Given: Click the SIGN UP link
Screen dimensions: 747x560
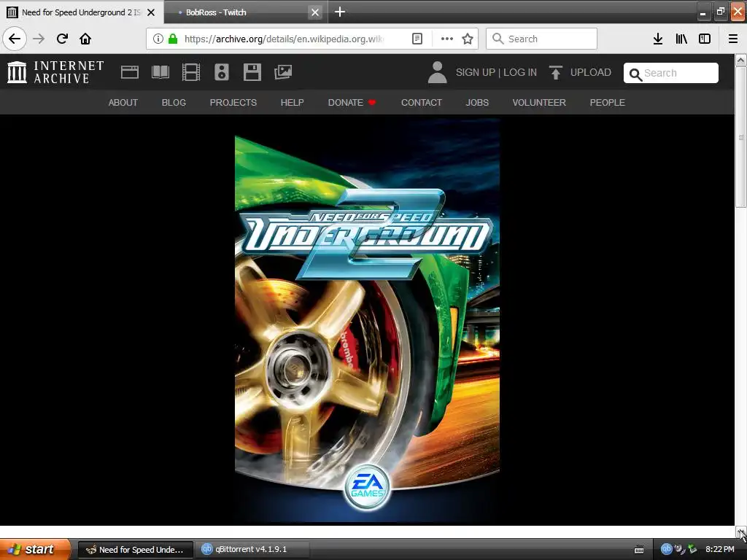Looking at the screenshot, I should coord(476,72).
